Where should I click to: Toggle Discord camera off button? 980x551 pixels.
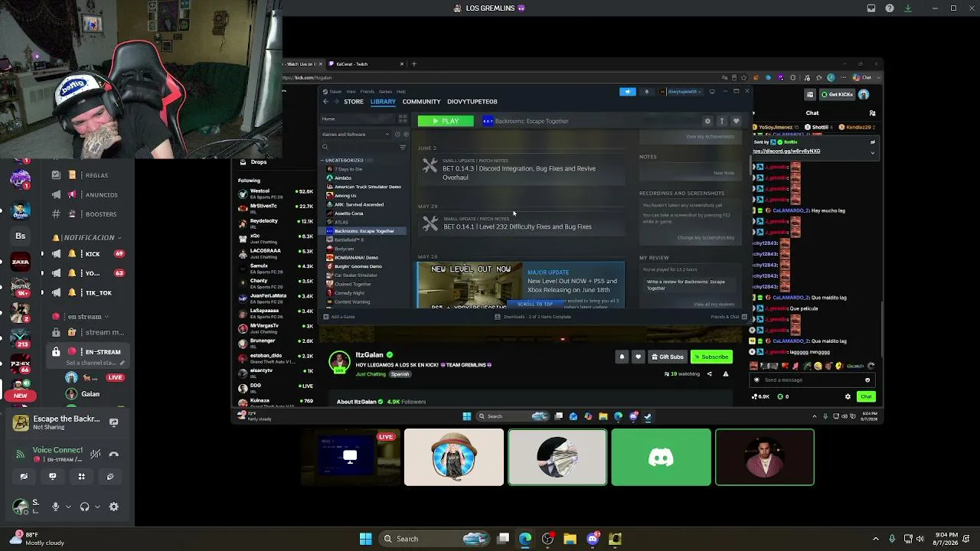(24, 476)
